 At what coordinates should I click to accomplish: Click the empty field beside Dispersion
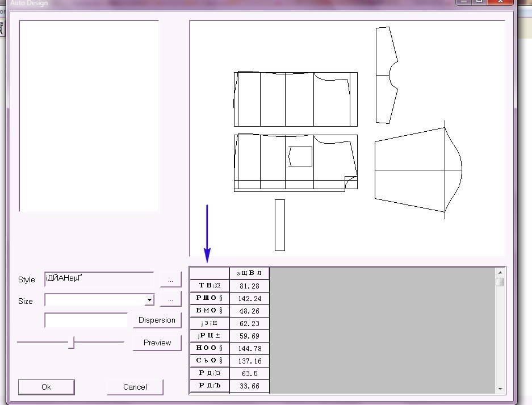86,320
